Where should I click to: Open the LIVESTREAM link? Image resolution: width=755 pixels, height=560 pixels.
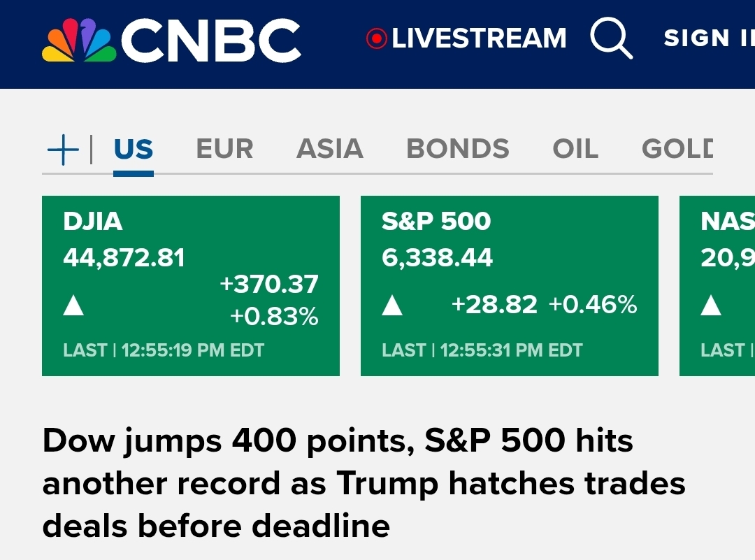[479, 38]
